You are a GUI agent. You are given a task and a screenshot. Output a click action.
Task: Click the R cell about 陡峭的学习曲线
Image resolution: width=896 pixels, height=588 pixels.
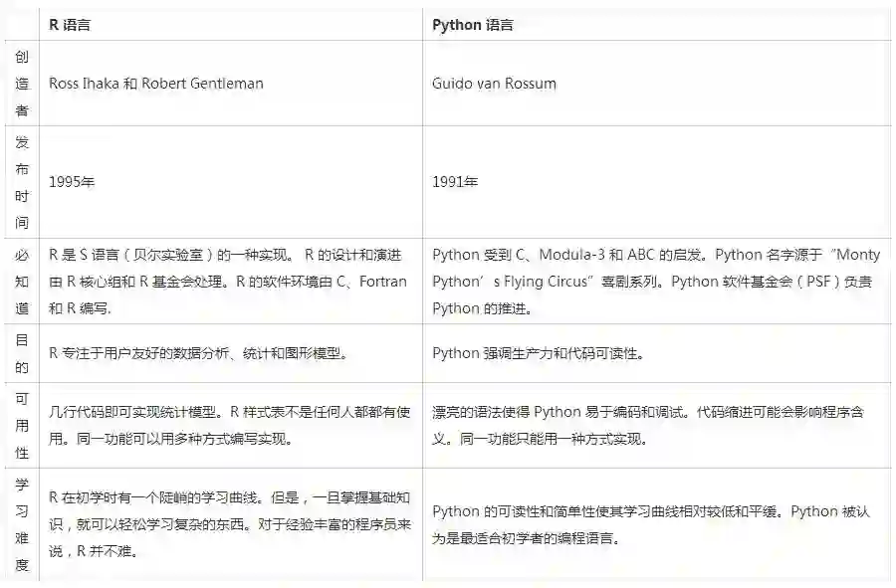227,524
